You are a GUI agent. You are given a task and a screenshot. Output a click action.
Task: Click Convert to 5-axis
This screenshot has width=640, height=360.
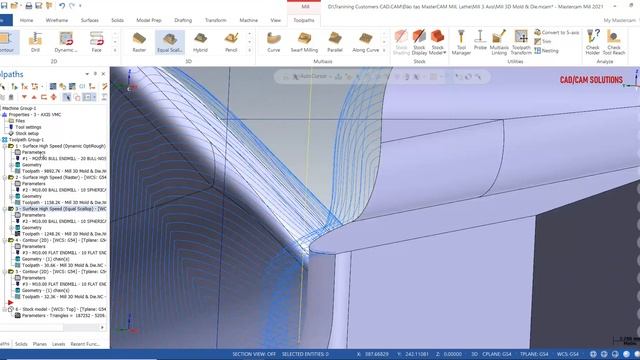pyautogui.click(x=556, y=32)
